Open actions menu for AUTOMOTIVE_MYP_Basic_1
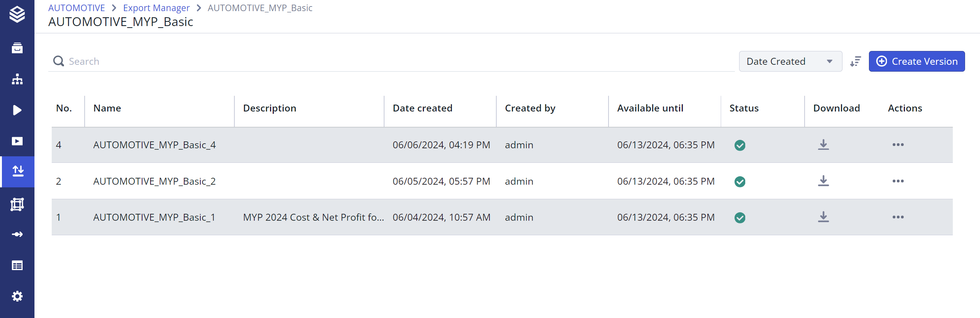Viewport: 980px width, 318px height. click(898, 217)
